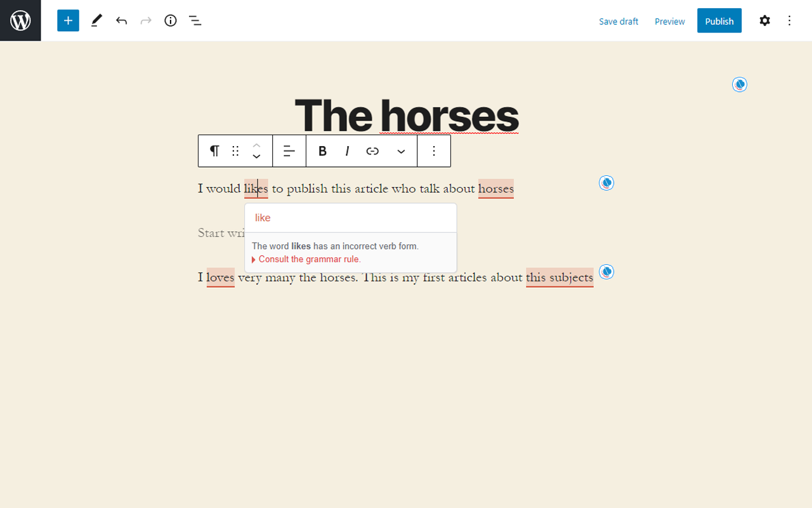The height and width of the screenshot is (508, 812).
Task: Open the document details info icon
Action: 171,20
